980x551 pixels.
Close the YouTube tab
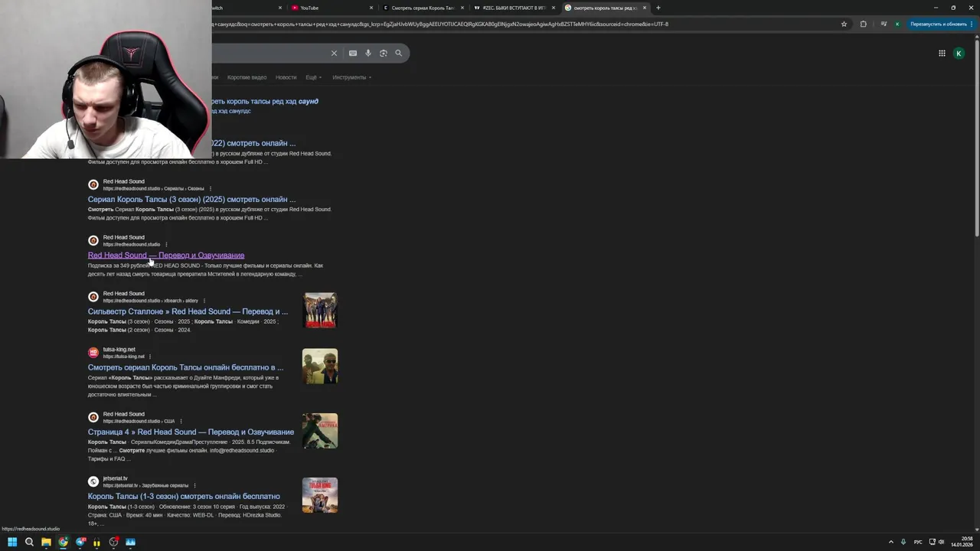[x=371, y=8]
